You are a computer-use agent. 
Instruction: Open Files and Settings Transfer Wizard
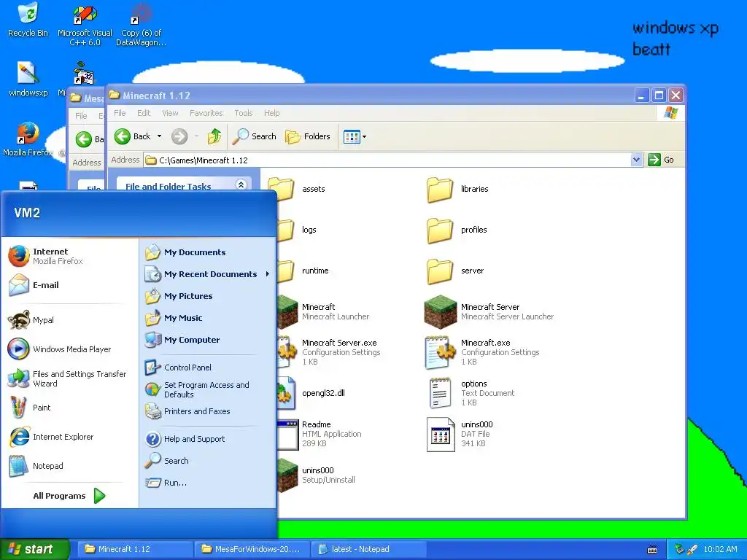69,378
